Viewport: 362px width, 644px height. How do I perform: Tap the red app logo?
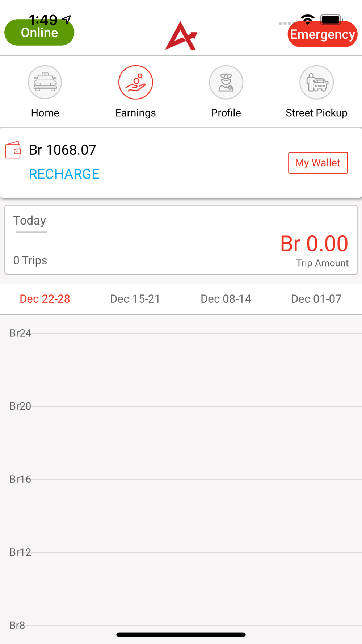pos(181,36)
